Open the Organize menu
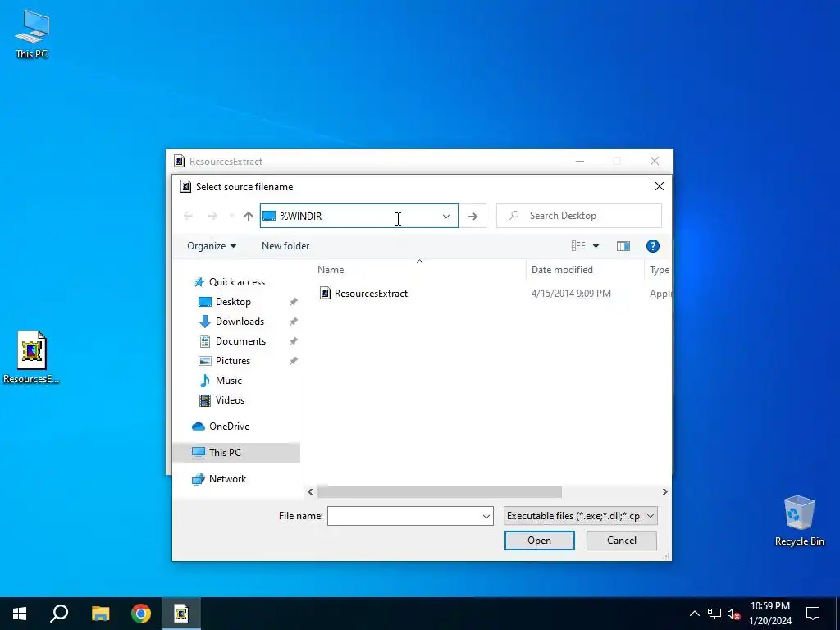 pos(212,246)
